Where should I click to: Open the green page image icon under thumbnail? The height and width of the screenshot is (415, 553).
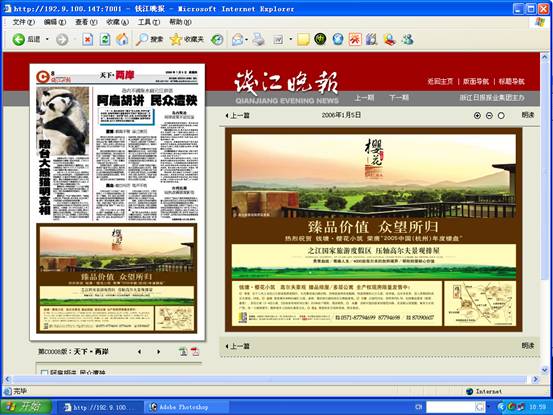183,351
